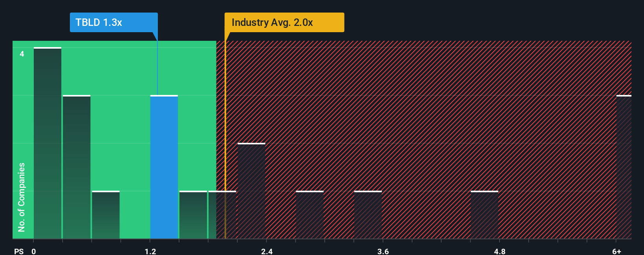Click the y-axis value 4
The height and width of the screenshot is (255, 644).
coord(22,54)
